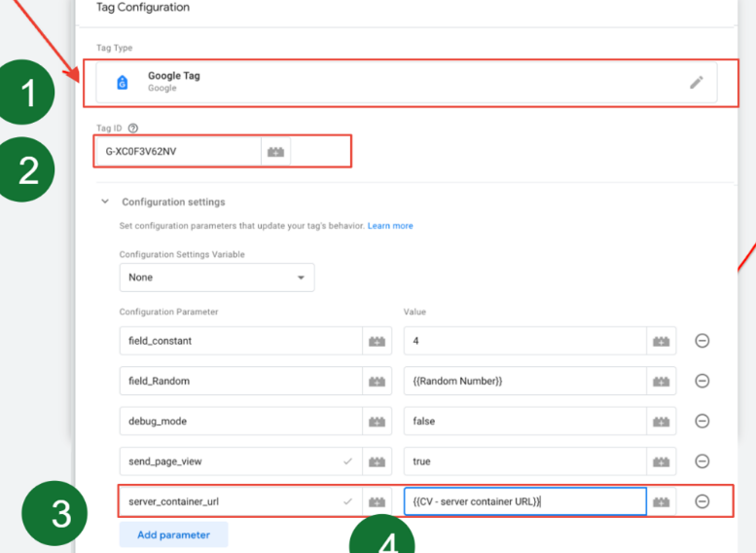Image resolution: width=756 pixels, height=553 pixels.
Task: Edit tag type with pencil icon
Action: coord(696,83)
